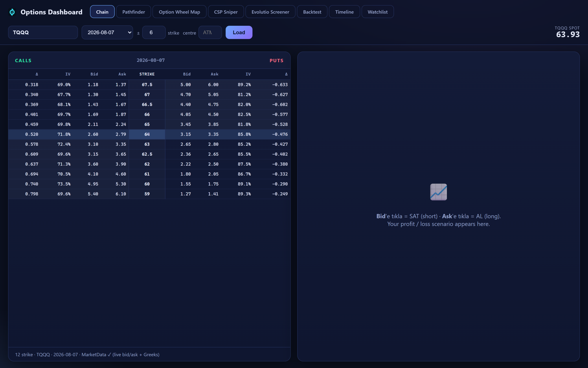Screen dimensions: 588x368
Task: Click the 59 strike cell
Action: click(147, 194)
